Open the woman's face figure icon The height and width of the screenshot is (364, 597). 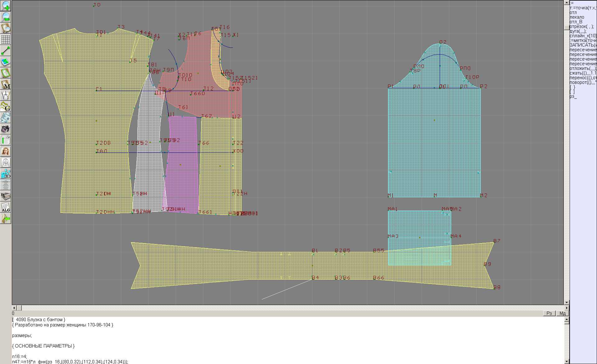click(x=6, y=151)
